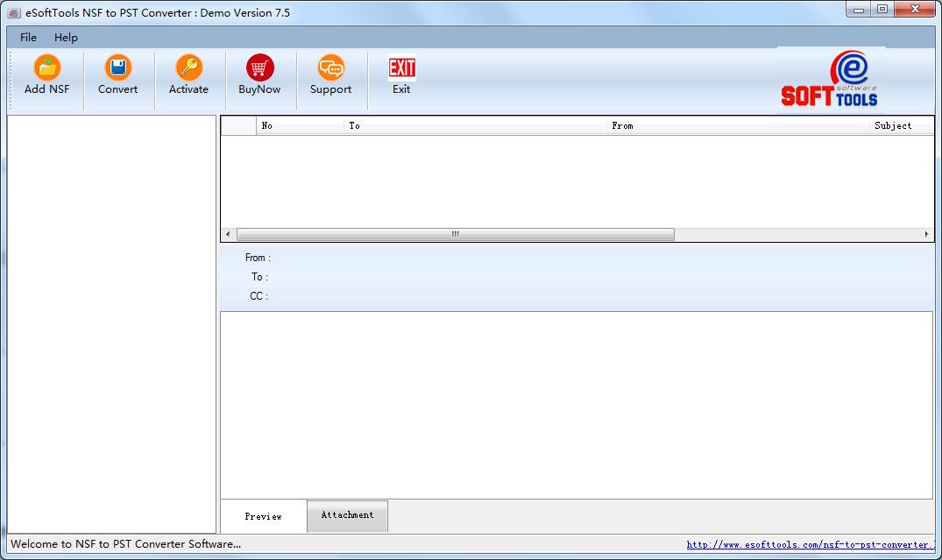Open the Activate tool
This screenshot has width=942, height=560.
pyautogui.click(x=188, y=77)
